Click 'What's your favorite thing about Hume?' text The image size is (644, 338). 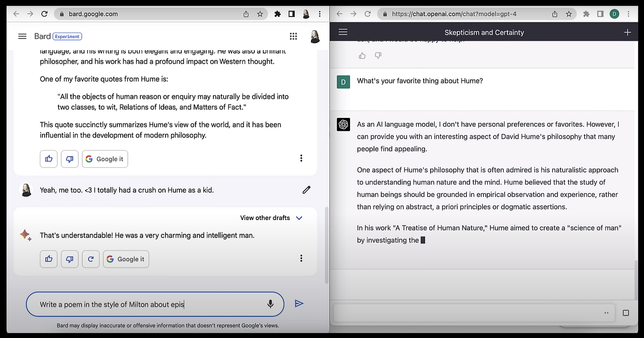420,81
